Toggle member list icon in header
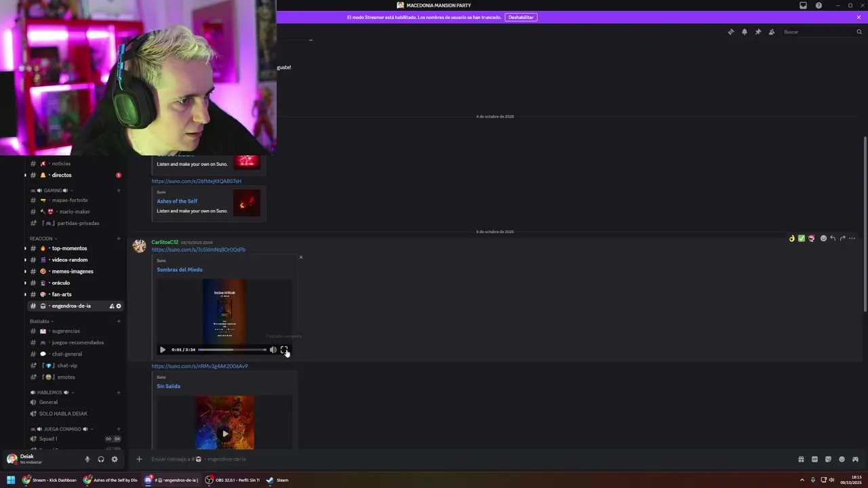This screenshot has height=488, width=868. (772, 32)
